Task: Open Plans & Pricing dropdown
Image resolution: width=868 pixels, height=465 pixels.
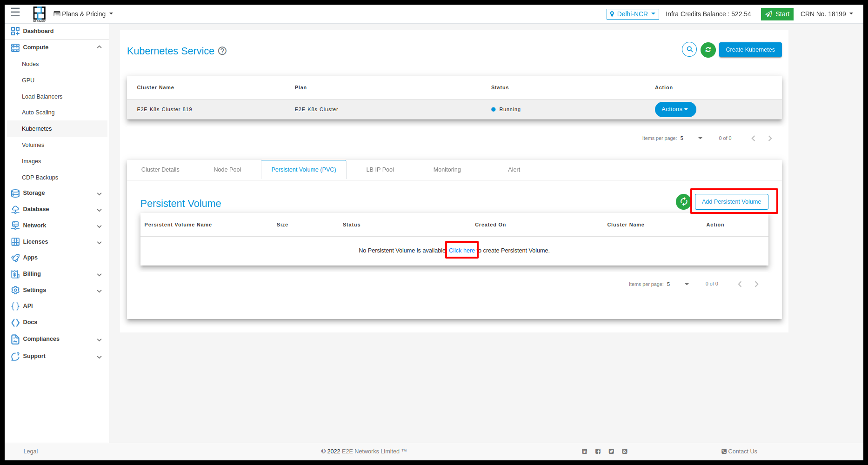Action: (x=83, y=14)
